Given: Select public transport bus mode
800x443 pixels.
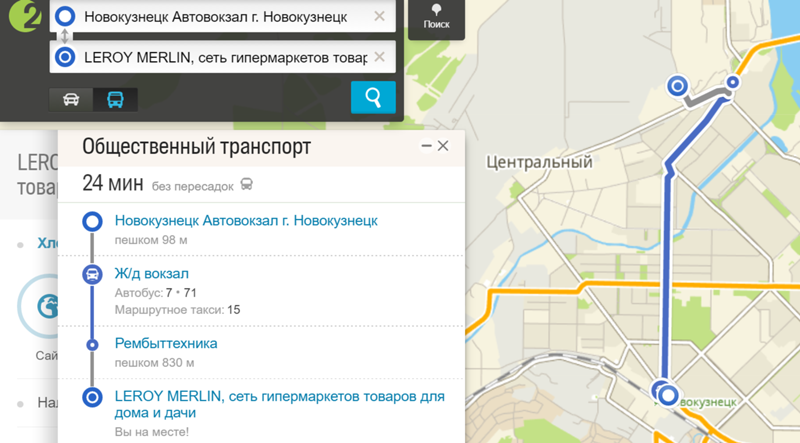Looking at the screenshot, I should (x=115, y=99).
